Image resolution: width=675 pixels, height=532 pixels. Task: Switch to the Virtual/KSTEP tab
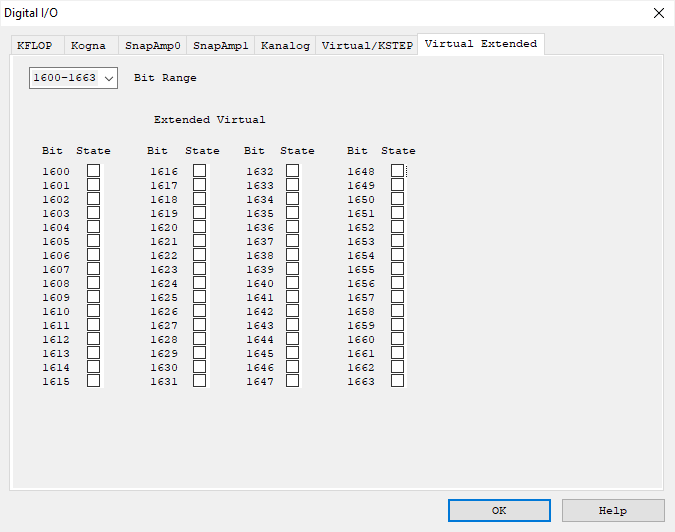(x=367, y=46)
